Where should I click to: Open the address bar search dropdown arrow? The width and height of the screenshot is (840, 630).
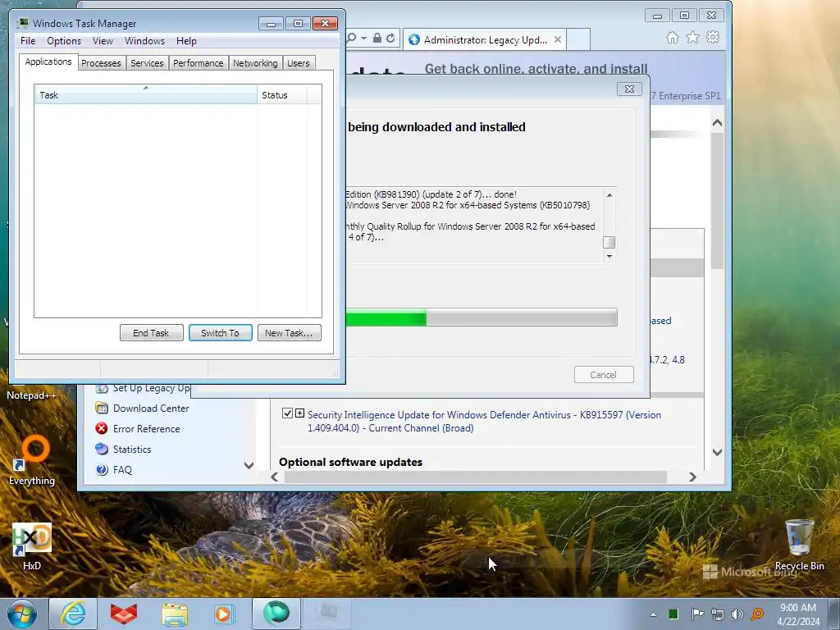(x=363, y=38)
